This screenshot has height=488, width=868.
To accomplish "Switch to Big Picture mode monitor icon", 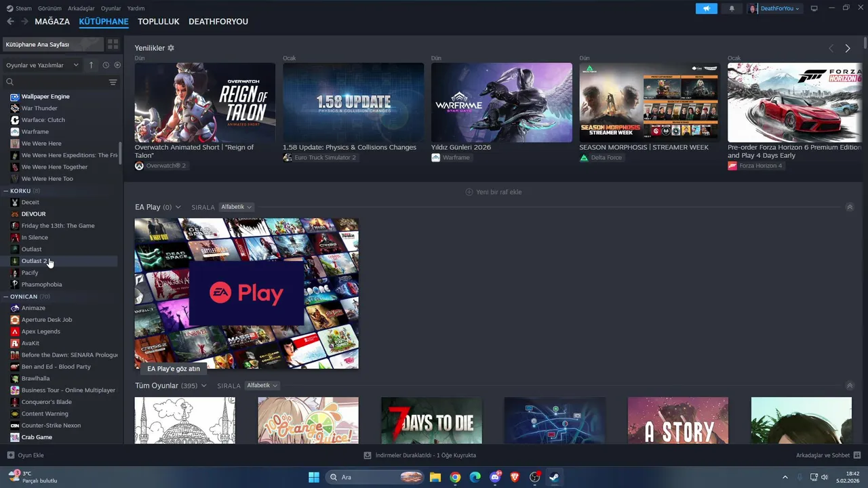I will (x=814, y=9).
